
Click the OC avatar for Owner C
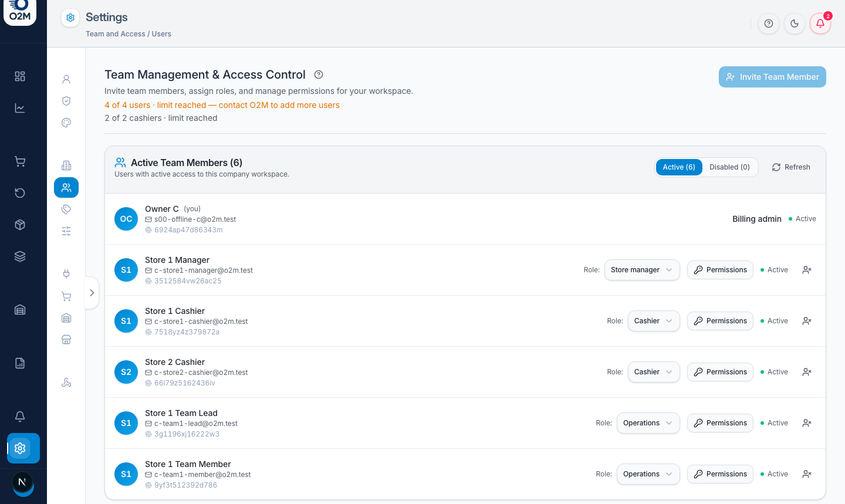(x=126, y=219)
